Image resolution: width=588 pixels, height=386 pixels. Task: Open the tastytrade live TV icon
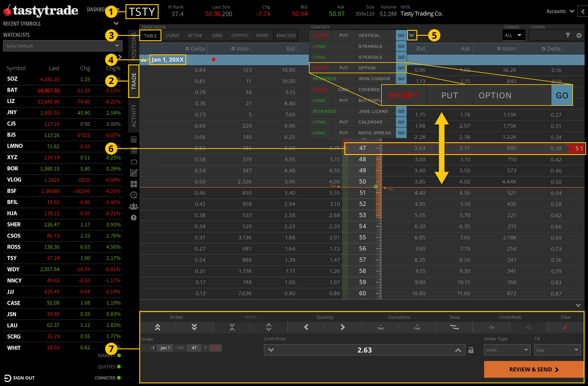tap(134, 161)
